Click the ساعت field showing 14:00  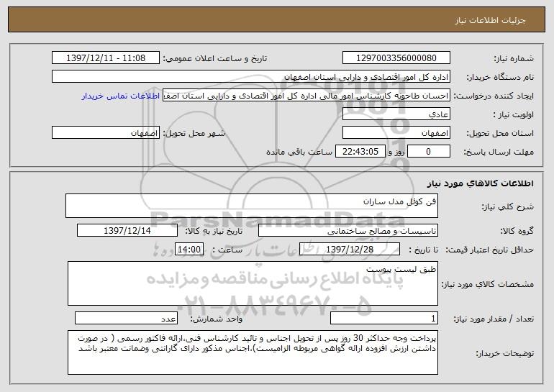point(189,250)
